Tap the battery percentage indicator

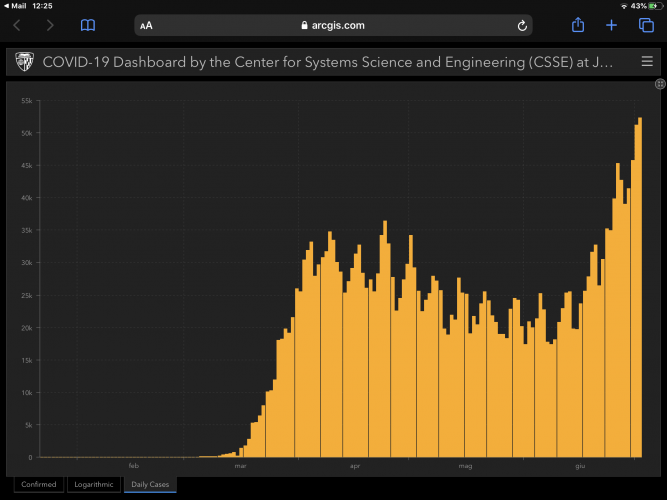(x=638, y=6)
